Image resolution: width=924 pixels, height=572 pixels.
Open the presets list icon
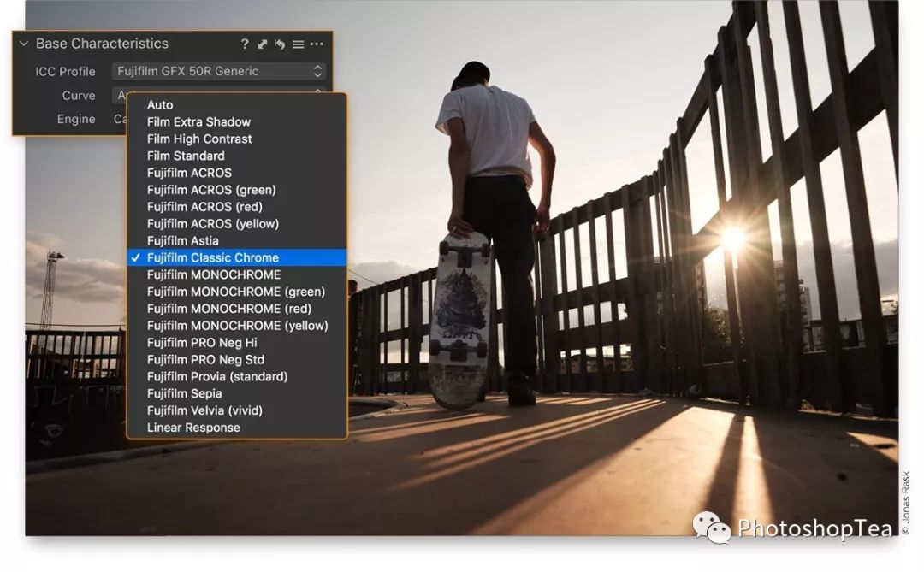click(x=299, y=44)
